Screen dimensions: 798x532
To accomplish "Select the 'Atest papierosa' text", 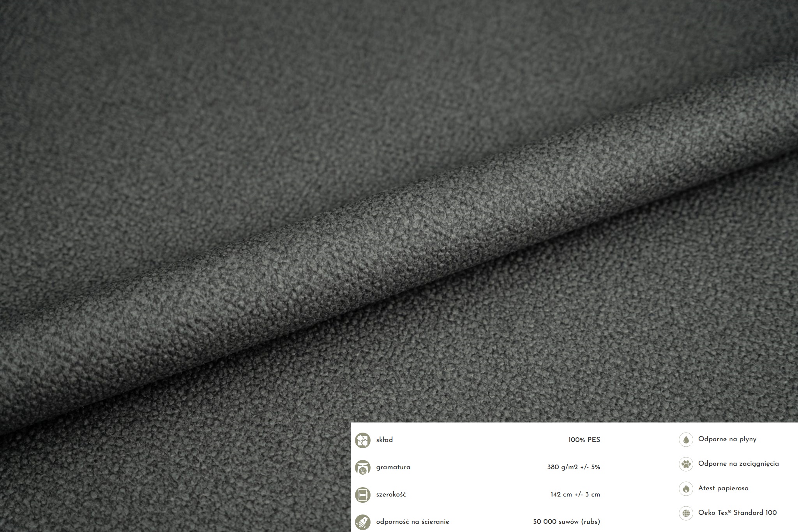I will [x=723, y=488].
